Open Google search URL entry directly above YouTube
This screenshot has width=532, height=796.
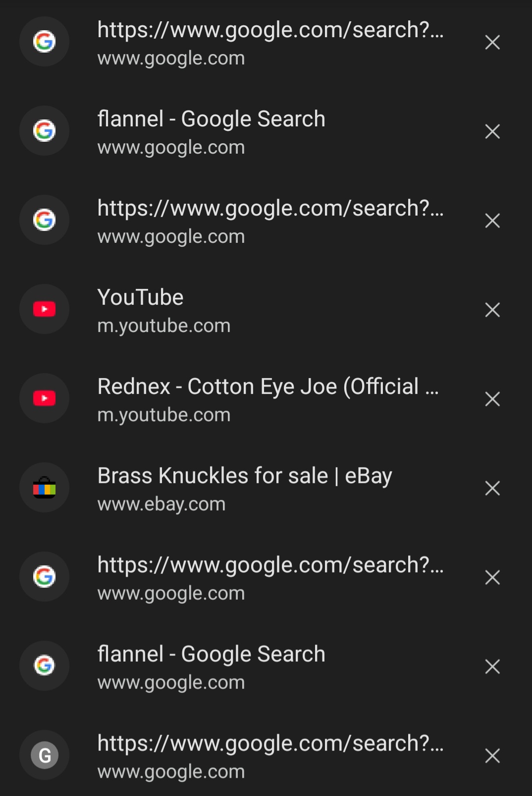pyautogui.click(x=270, y=209)
